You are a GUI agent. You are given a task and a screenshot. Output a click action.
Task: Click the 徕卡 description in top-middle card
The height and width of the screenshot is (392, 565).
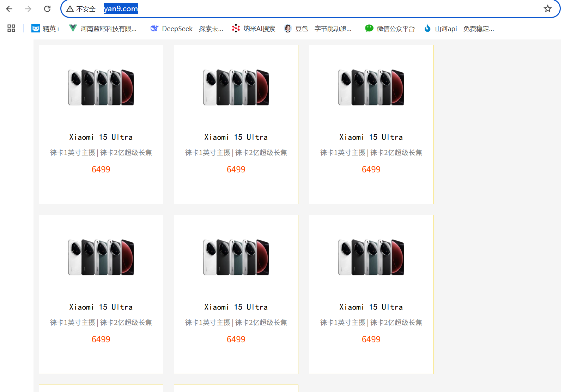tap(236, 153)
